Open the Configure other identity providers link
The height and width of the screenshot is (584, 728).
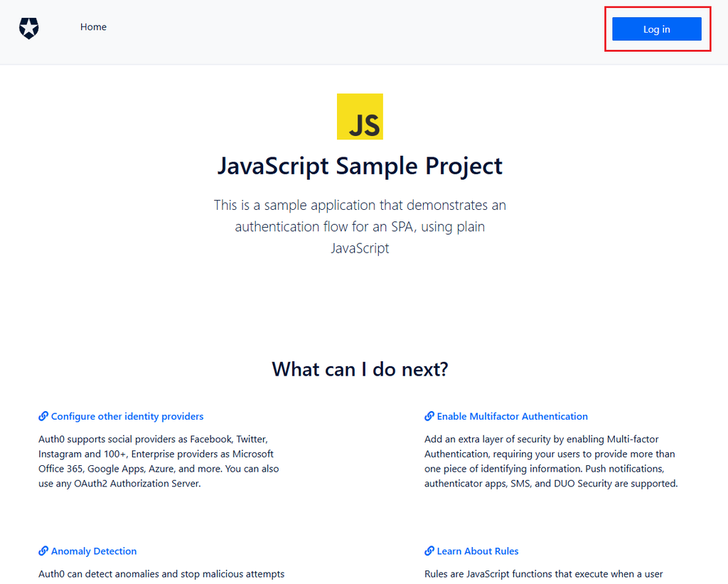pos(127,416)
